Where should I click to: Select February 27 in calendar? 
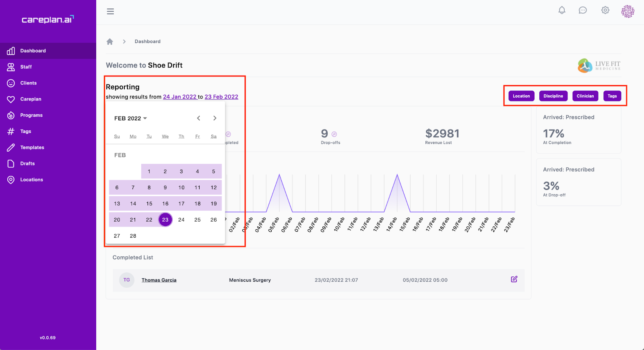coord(117,236)
